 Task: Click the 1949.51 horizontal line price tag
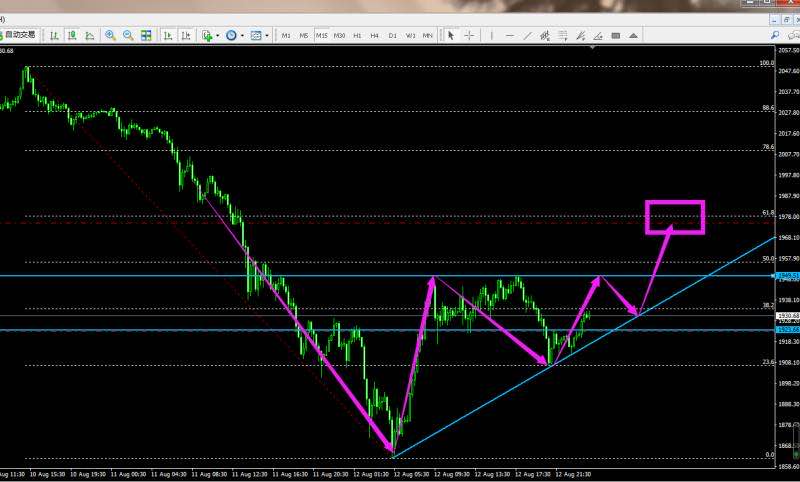pos(788,276)
